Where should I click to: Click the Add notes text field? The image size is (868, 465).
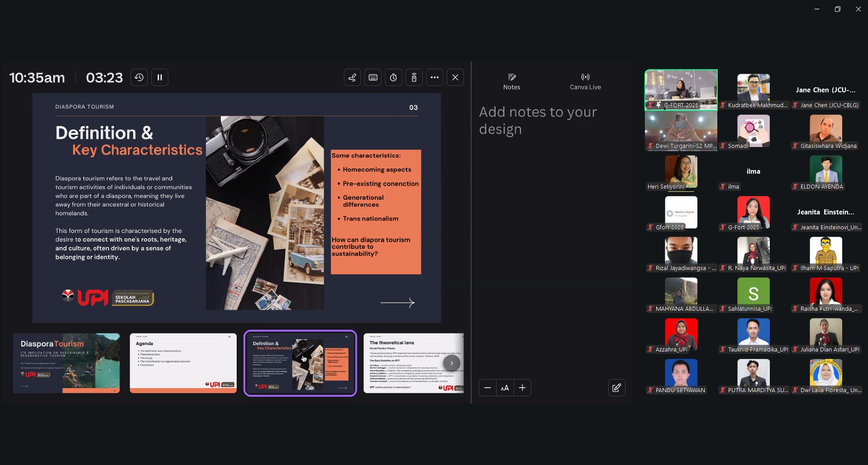tap(538, 120)
